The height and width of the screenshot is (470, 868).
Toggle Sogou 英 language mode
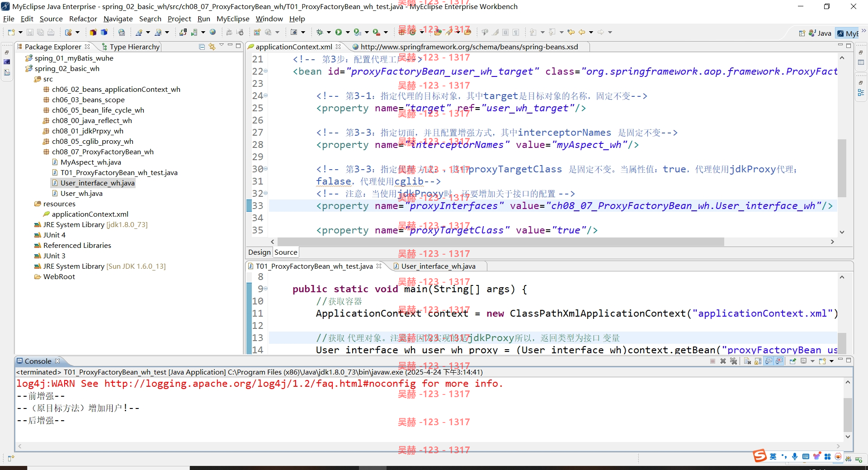coord(773,456)
